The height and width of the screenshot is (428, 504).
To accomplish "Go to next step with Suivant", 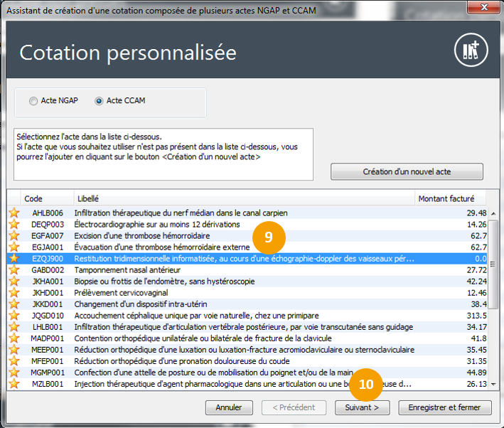I will pyautogui.click(x=362, y=408).
